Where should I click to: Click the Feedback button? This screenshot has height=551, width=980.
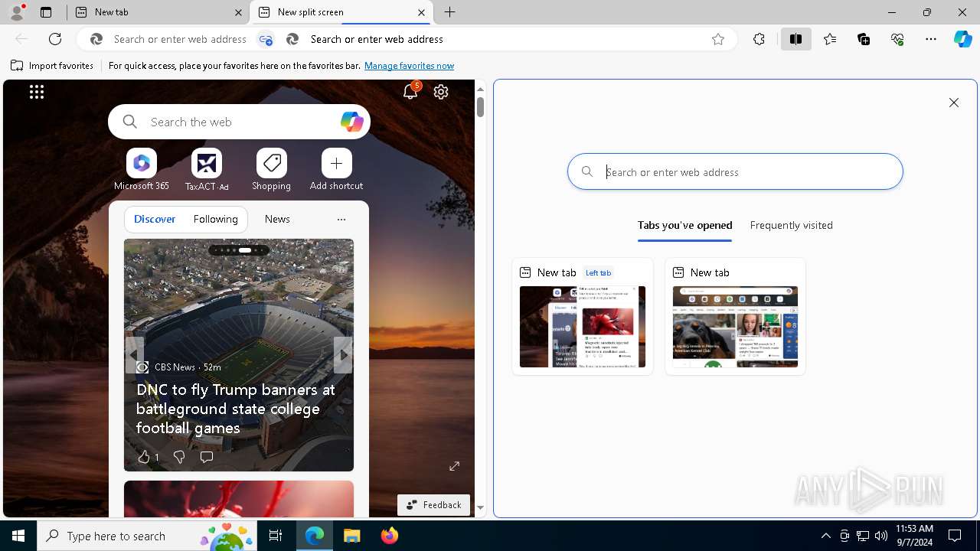click(433, 504)
